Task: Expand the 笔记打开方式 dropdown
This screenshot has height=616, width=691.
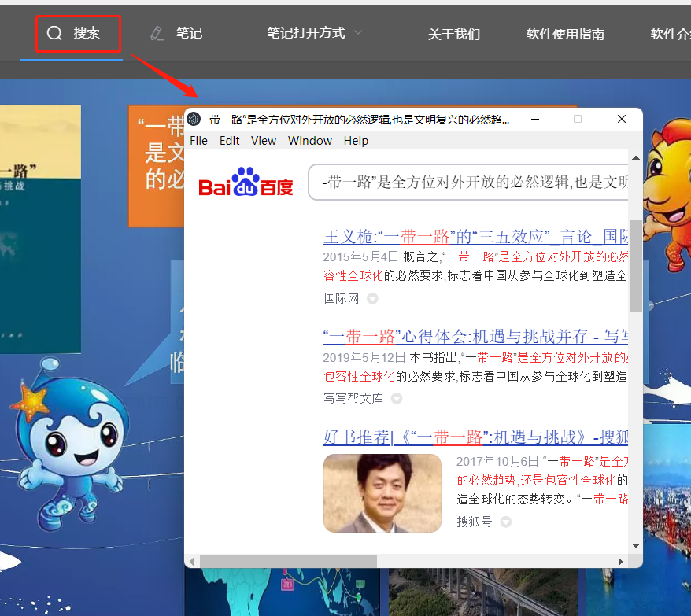Action: pyautogui.click(x=358, y=33)
